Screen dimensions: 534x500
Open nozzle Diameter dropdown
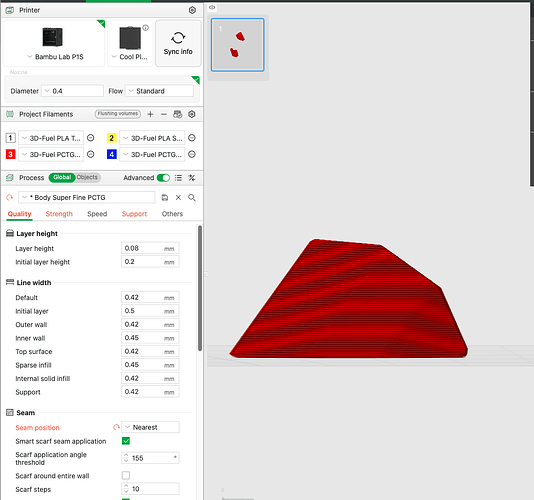72,91
